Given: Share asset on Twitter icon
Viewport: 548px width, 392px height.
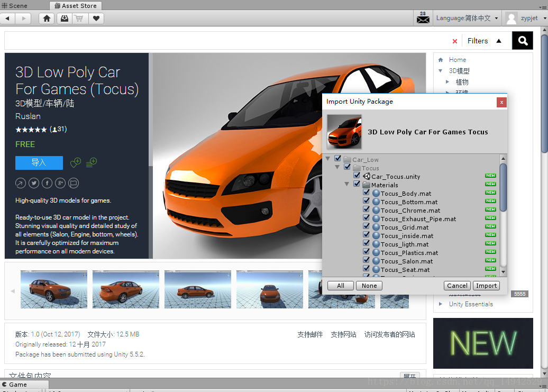Looking at the screenshot, I should [33, 183].
